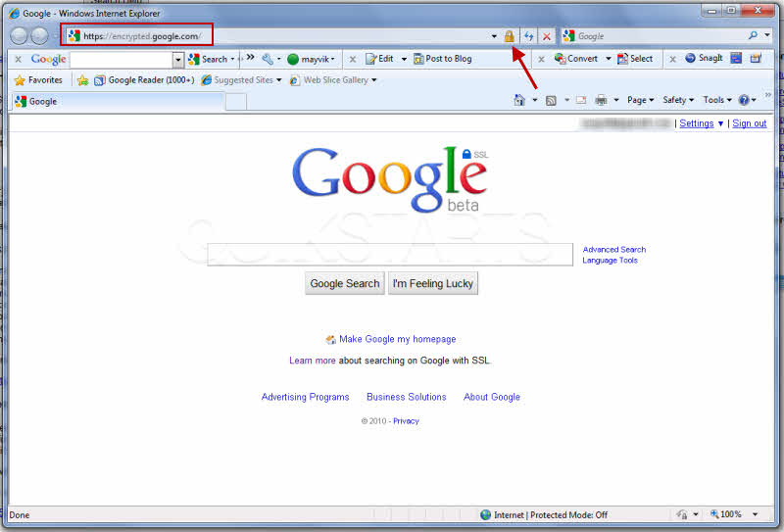Open the Advertising Programs link
Image resolution: width=784 pixels, height=532 pixels.
tap(305, 397)
